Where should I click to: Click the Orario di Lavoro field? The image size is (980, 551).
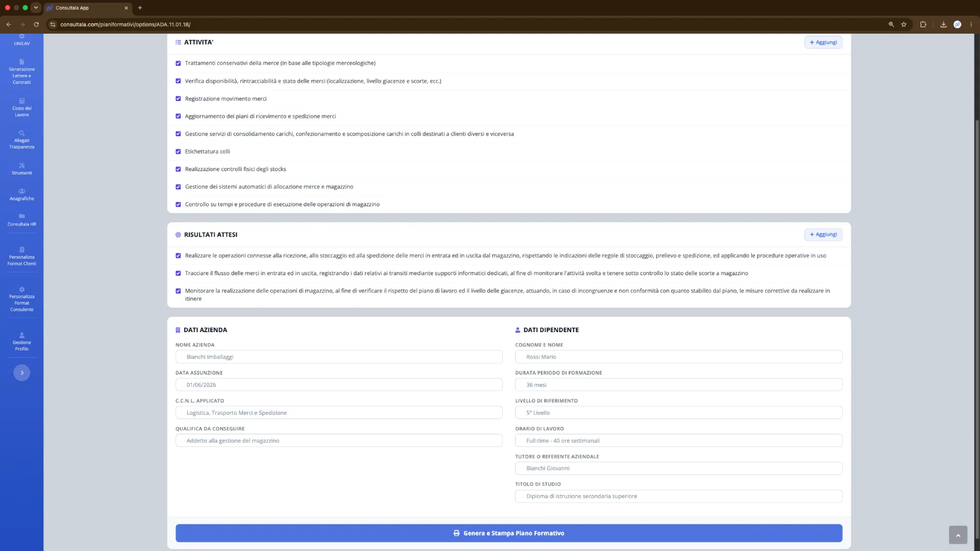coord(679,441)
